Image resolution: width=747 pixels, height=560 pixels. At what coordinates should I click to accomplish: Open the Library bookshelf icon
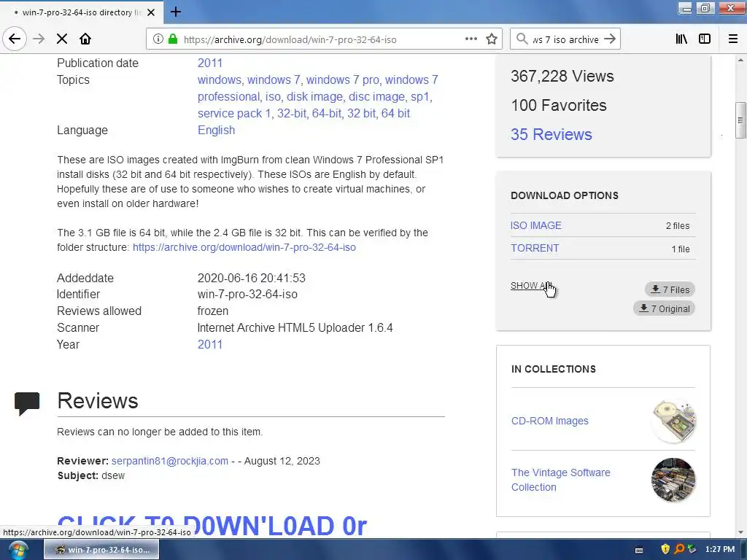click(x=681, y=39)
